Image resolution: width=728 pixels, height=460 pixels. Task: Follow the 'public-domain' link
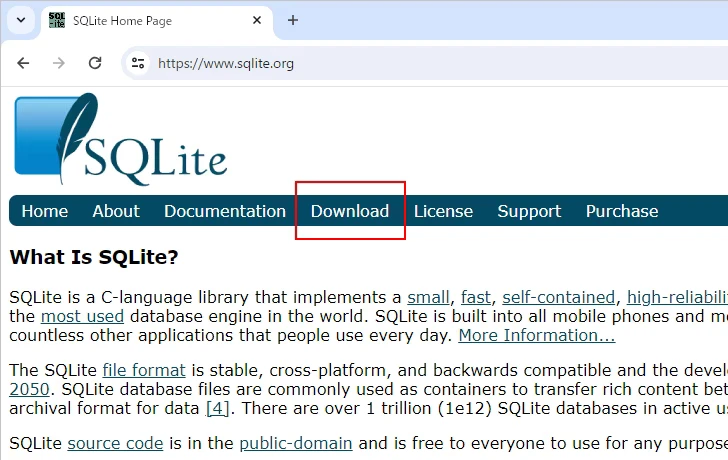coord(296,443)
